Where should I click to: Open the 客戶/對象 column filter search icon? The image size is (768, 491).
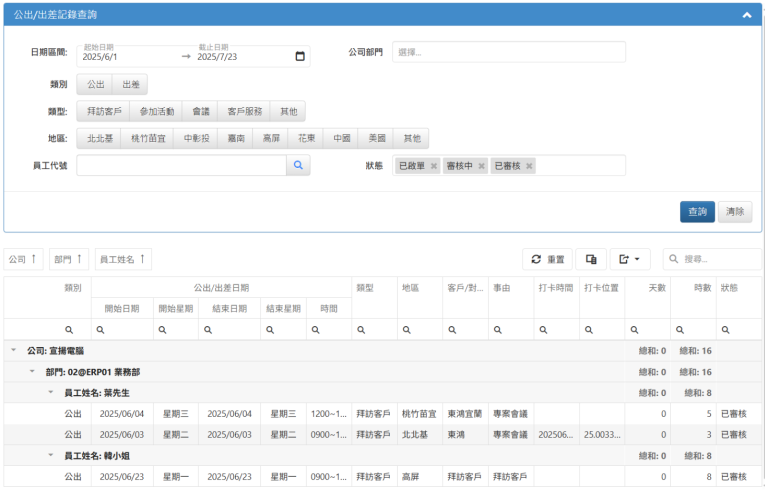point(453,330)
